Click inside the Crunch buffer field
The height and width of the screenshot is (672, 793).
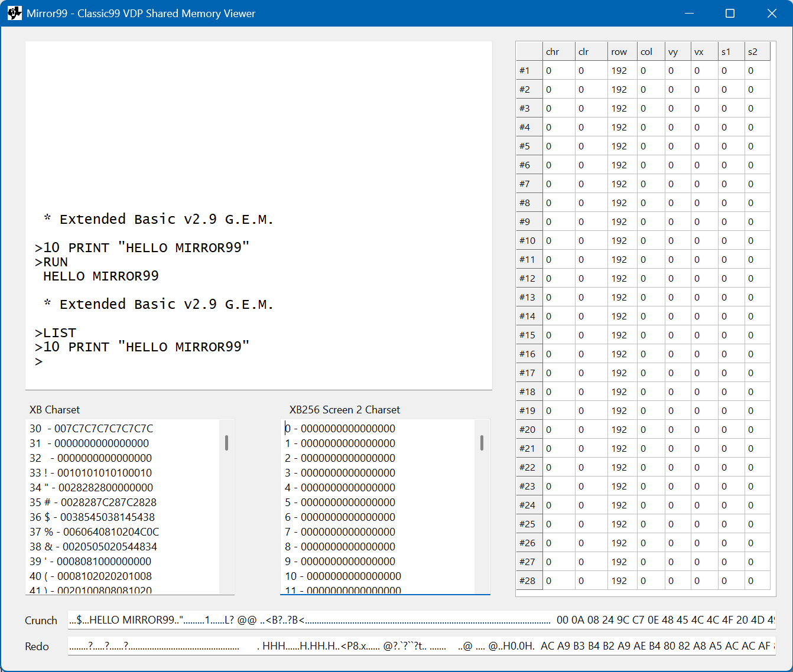pos(421,620)
